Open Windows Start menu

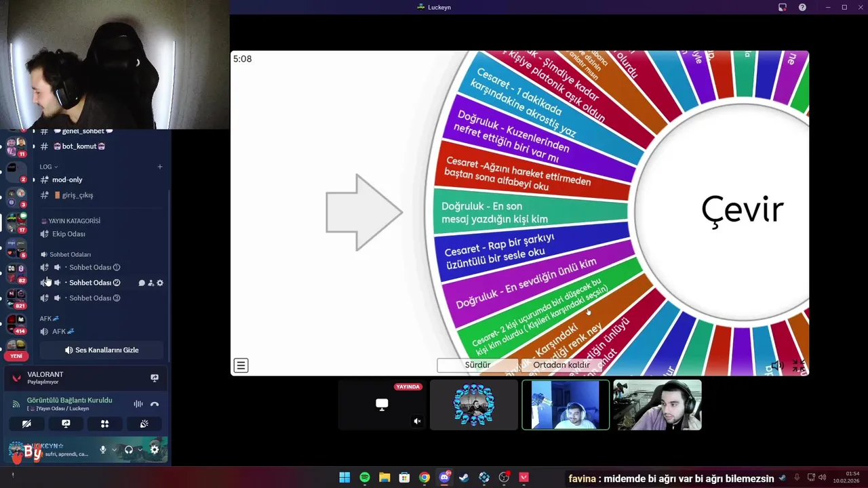(x=344, y=478)
